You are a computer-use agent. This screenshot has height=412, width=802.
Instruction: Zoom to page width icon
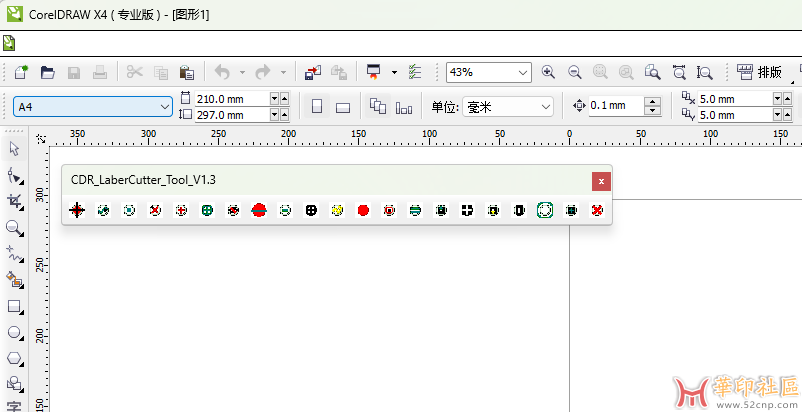tap(679, 72)
